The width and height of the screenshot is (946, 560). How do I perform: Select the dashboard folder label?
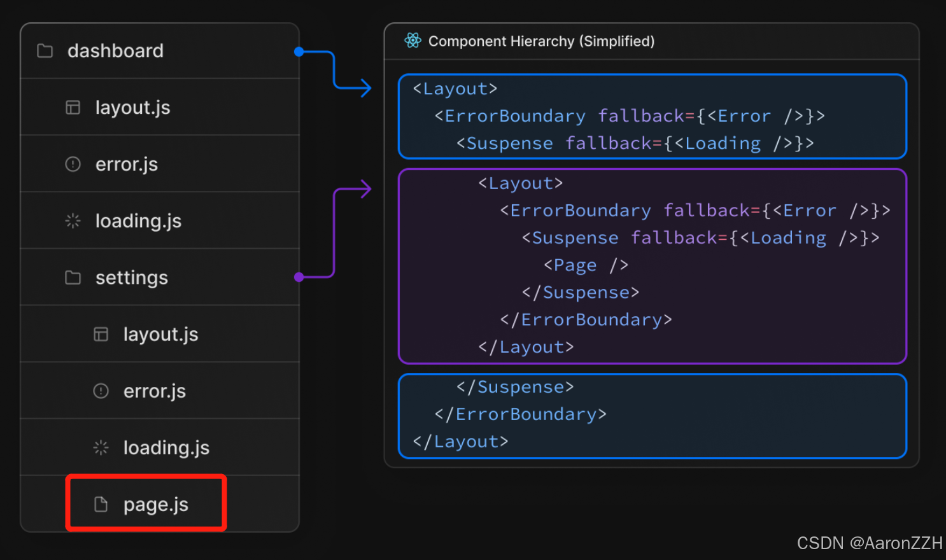click(115, 51)
